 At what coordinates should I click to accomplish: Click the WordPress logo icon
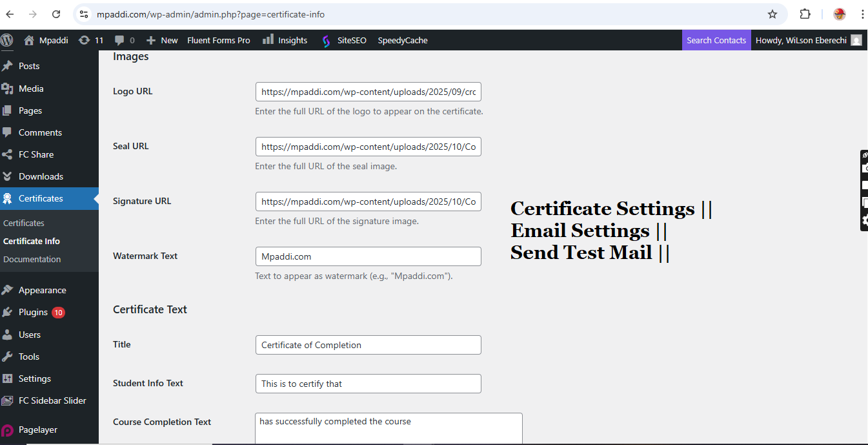coord(6,40)
